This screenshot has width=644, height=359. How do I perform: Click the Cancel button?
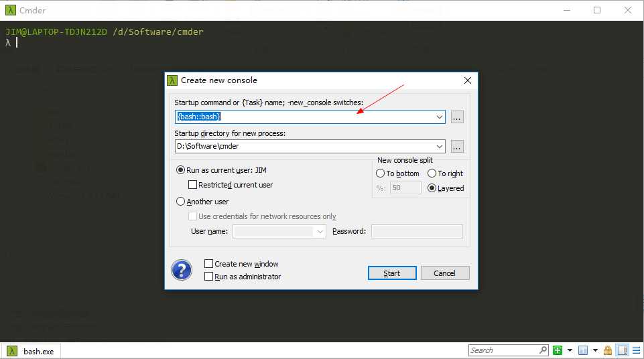tap(444, 273)
